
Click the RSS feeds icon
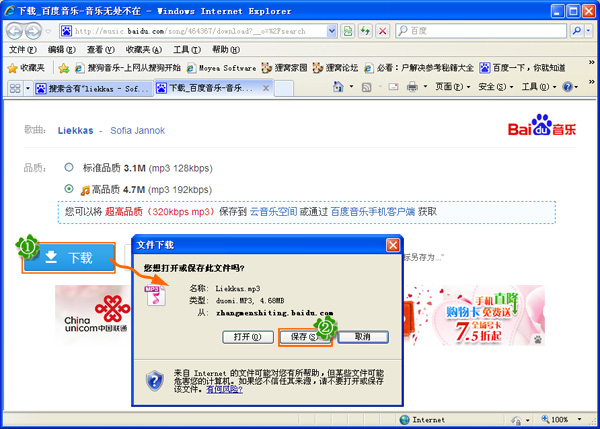tap(366, 88)
